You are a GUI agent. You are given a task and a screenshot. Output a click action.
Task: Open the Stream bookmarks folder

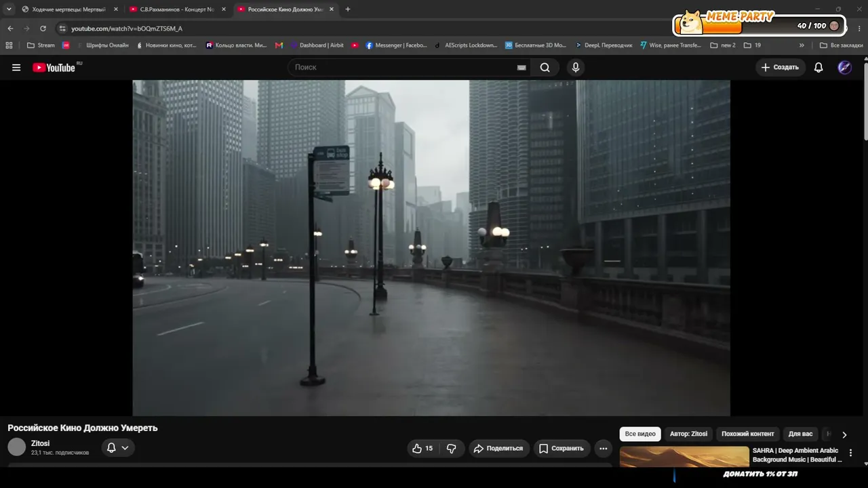click(41, 45)
